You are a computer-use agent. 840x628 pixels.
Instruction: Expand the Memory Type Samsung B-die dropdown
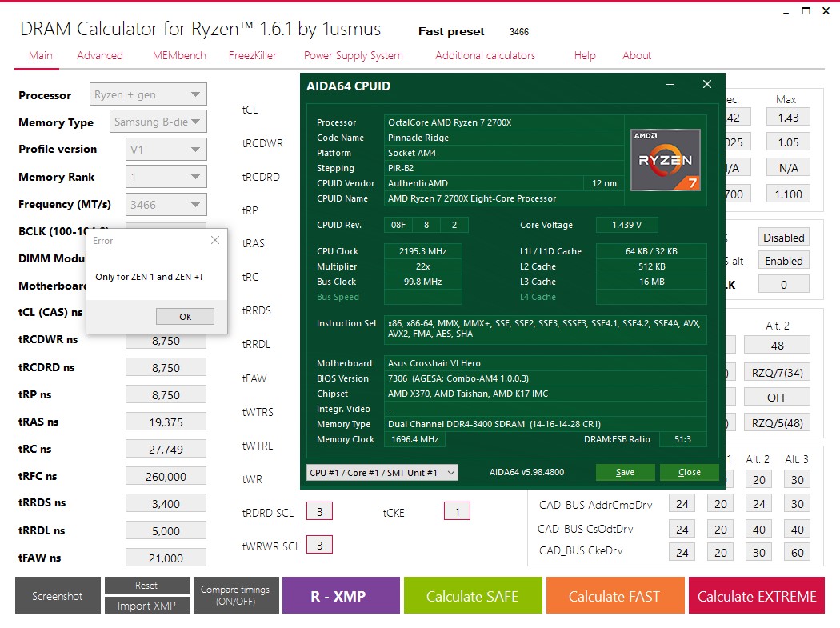click(x=158, y=122)
